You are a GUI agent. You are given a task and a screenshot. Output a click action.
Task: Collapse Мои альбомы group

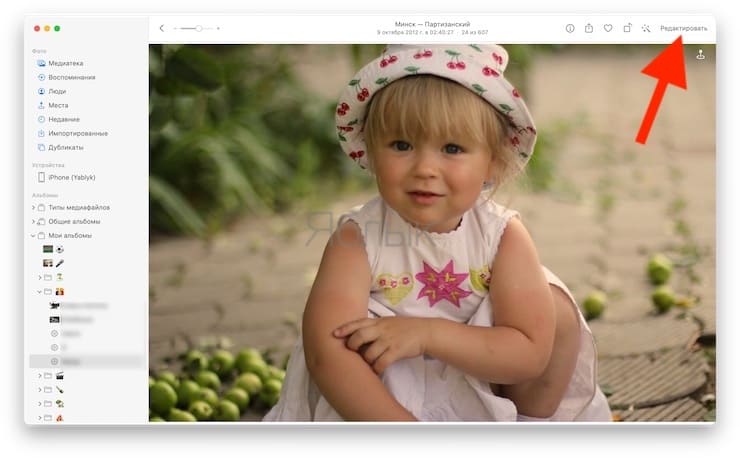coord(34,235)
